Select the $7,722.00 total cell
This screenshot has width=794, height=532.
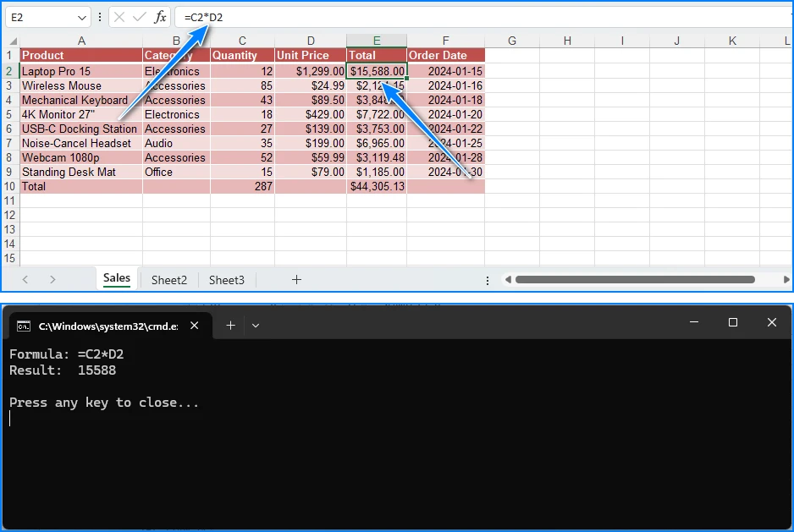click(377, 114)
